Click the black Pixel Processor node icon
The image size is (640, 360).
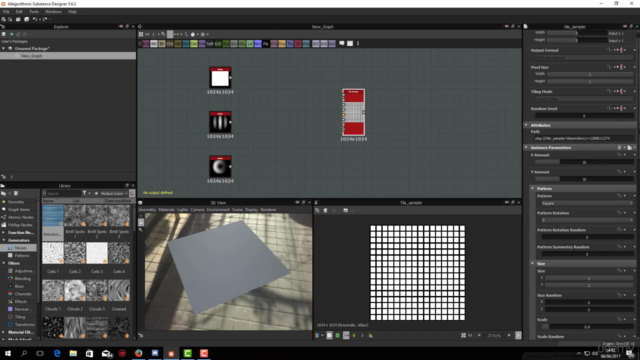(x=266, y=44)
